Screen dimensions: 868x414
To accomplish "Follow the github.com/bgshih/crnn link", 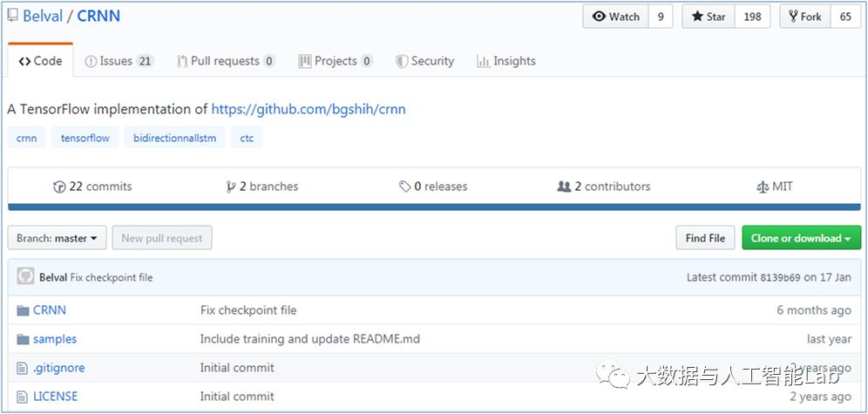I will pos(309,109).
